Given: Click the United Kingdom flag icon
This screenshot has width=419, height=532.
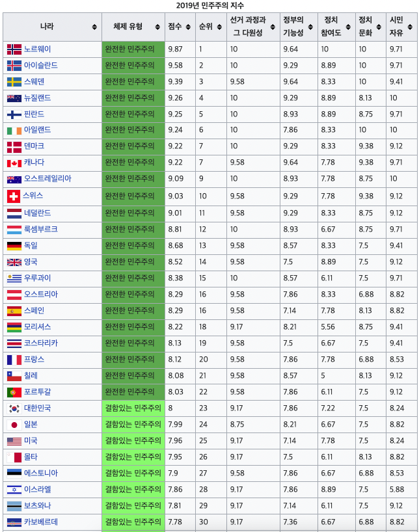Looking at the screenshot, I should pos(14,262).
